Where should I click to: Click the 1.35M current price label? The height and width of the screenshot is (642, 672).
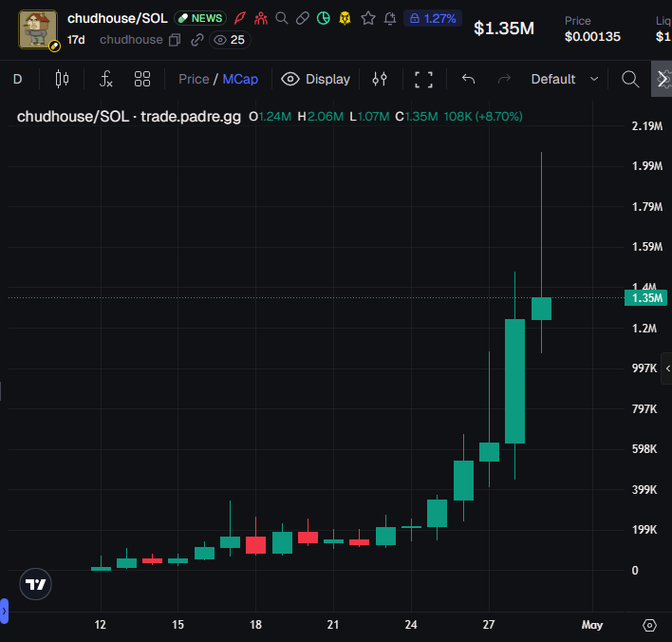pyautogui.click(x=645, y=297)
